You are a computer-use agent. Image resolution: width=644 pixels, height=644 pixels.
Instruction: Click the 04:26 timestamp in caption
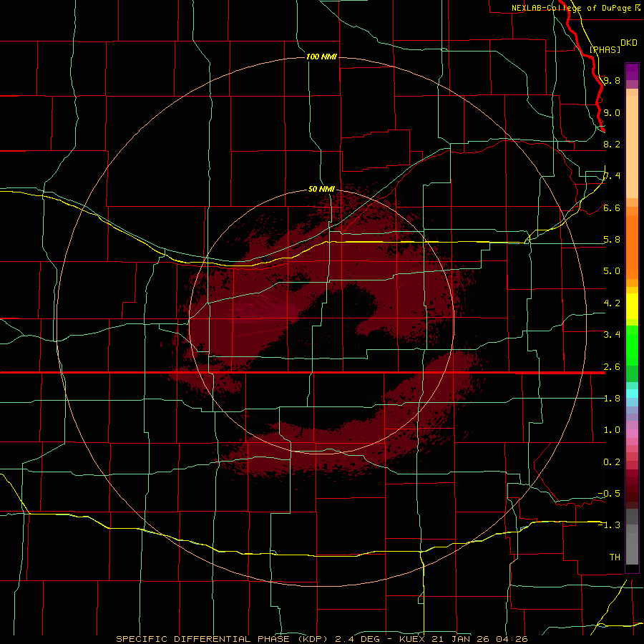click(x=512, y=639)
